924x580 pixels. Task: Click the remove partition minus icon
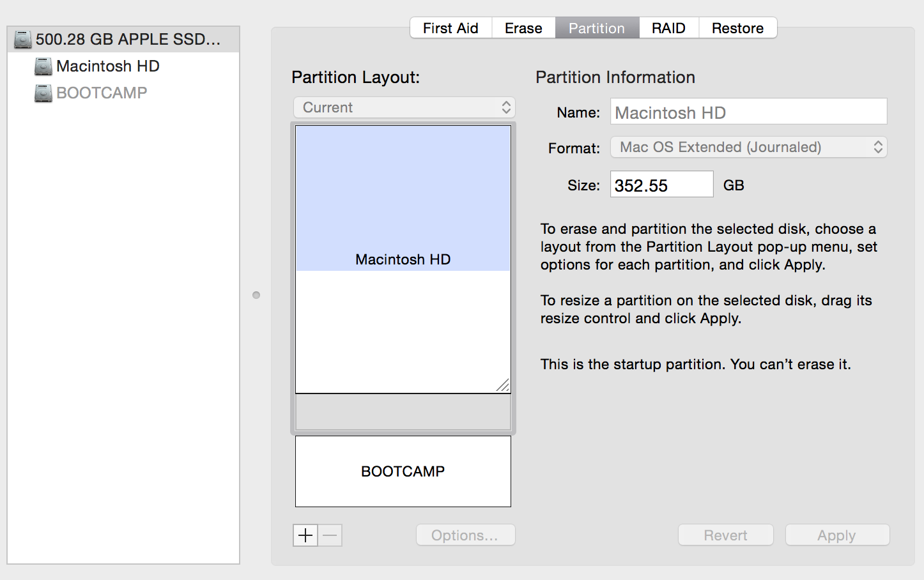point(330,535)
